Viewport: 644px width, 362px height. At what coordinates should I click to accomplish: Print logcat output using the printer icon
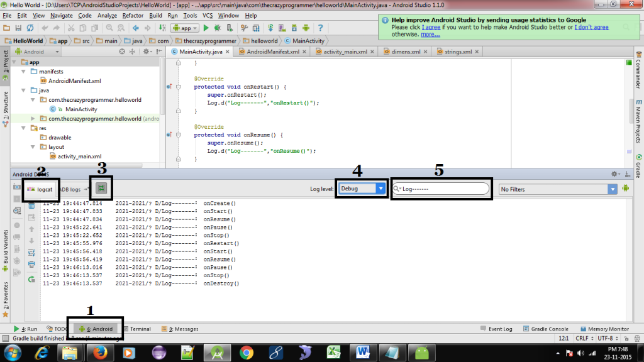click(x=31, y=265)
